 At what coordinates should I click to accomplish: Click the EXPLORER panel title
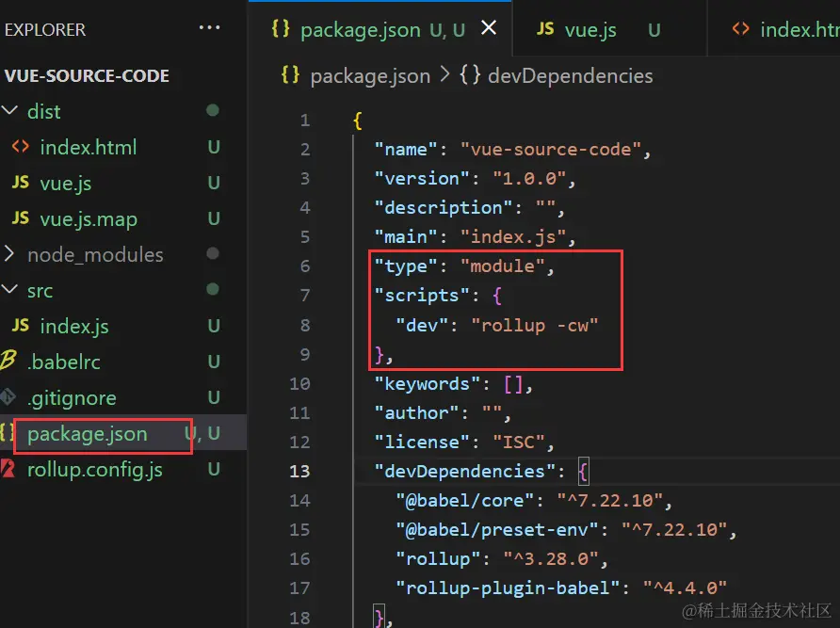(45, 29)
